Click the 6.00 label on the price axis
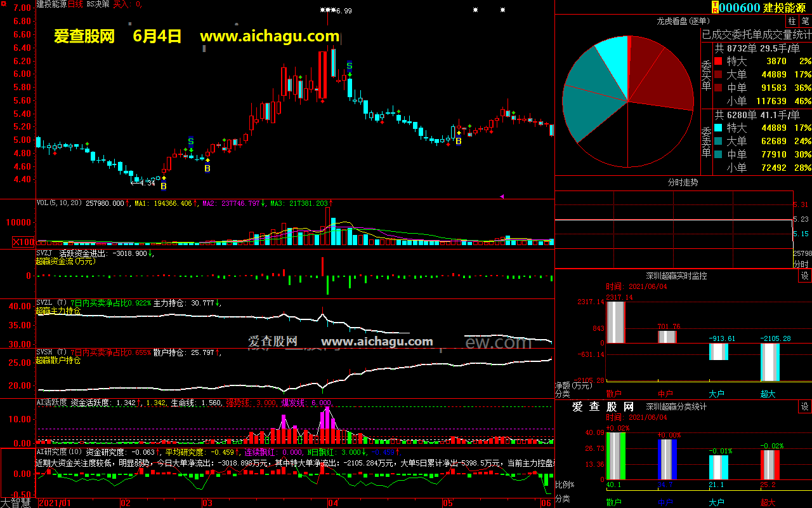 coord(22,74)
